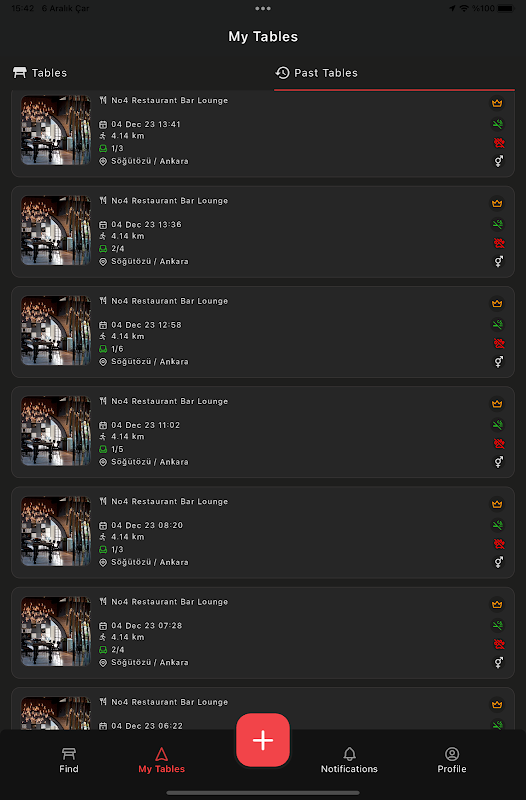This screenshot has height=800, width=526.
Task: Open restaurant thumbnail of 08:20 table
Action: [x=56, y=531]
